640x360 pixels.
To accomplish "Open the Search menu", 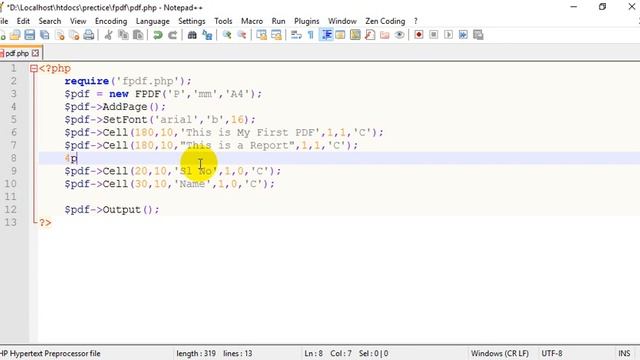I will coord(50,21).
